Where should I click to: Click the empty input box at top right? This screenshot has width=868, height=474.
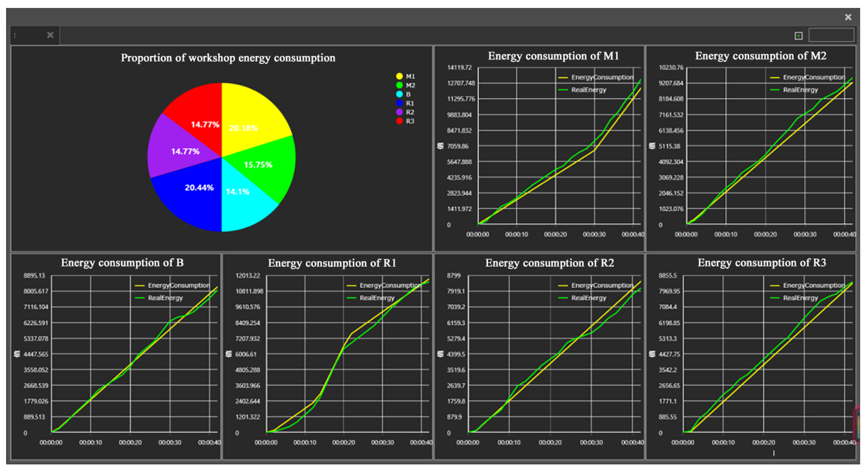point(831,35)
